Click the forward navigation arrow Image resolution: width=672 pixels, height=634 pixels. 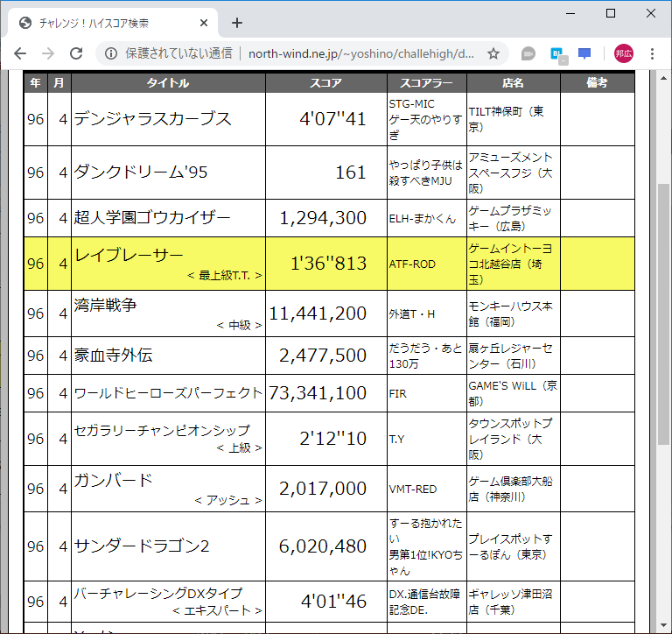48,53
